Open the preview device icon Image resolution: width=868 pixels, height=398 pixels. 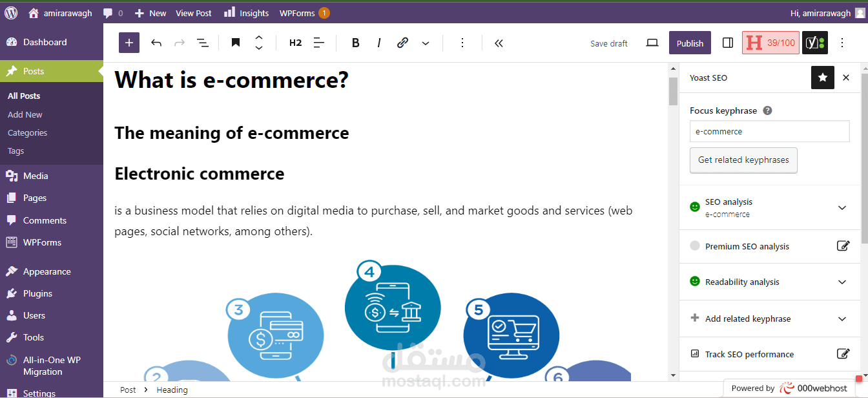click(652, 43)
